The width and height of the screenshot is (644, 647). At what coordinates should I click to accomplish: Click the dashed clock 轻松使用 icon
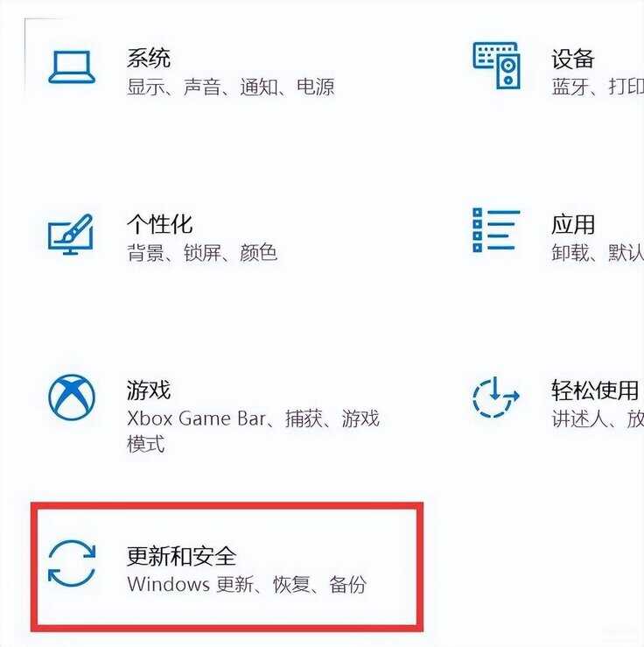pos(496,397)
